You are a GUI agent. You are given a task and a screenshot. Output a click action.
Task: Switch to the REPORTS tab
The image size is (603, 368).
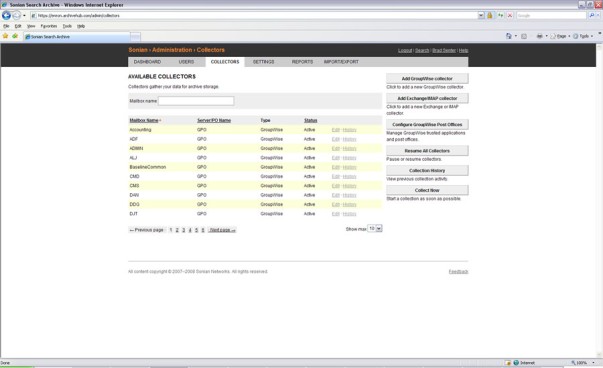click(x=302, y=62)
